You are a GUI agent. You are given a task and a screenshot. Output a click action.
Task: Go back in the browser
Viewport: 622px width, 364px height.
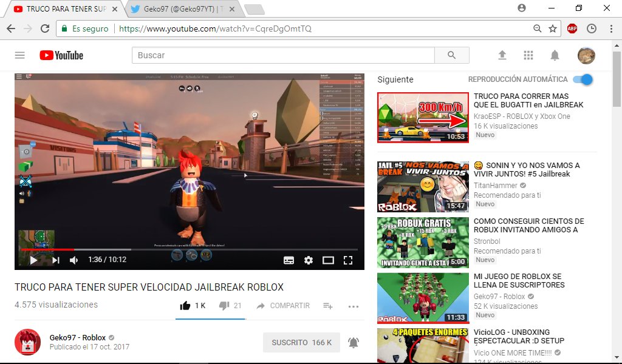tap(11, 29)
